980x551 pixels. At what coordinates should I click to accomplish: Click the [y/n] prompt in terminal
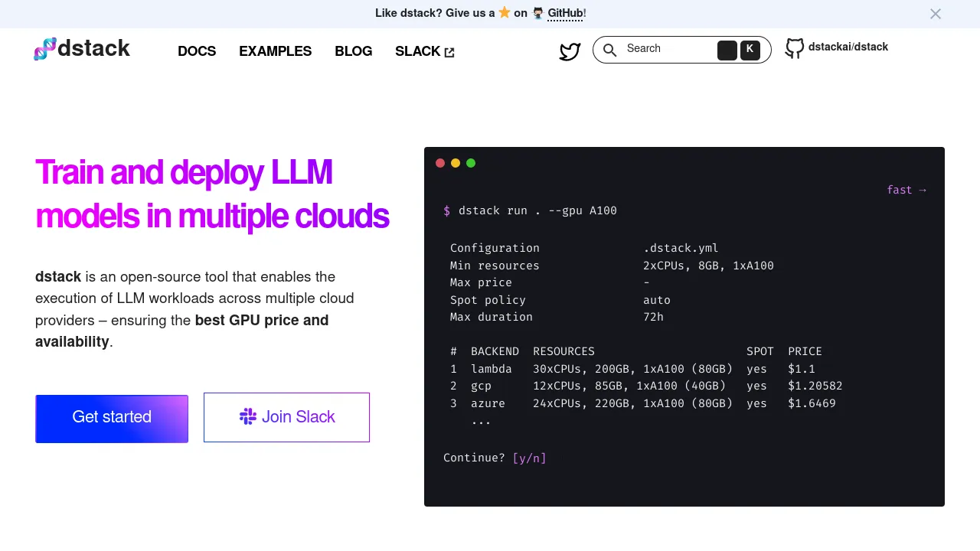(529, 458)
